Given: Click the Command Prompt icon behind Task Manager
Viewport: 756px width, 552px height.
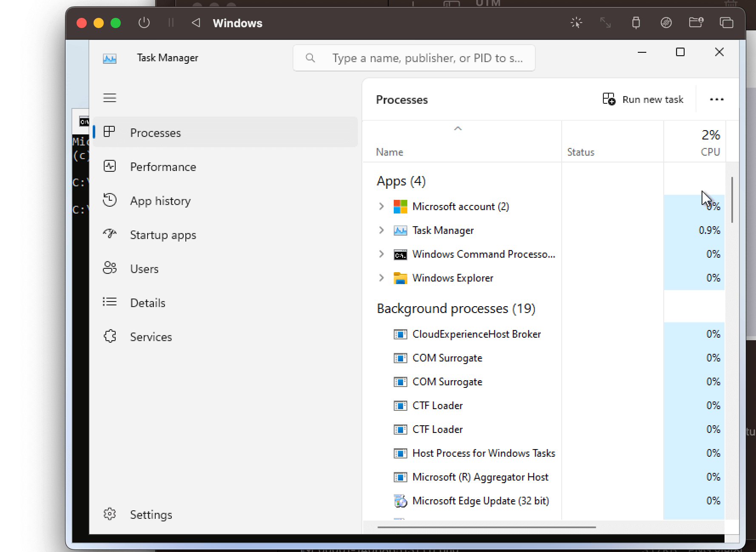Looking at the screenshot, I should pos(84,122).
